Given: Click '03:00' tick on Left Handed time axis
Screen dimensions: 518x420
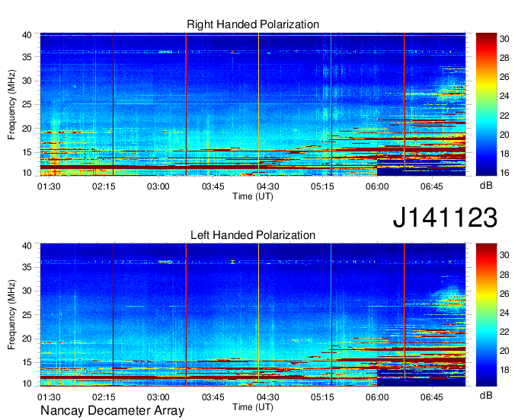Looking at the screenshot, I should (x=158, y=397).
